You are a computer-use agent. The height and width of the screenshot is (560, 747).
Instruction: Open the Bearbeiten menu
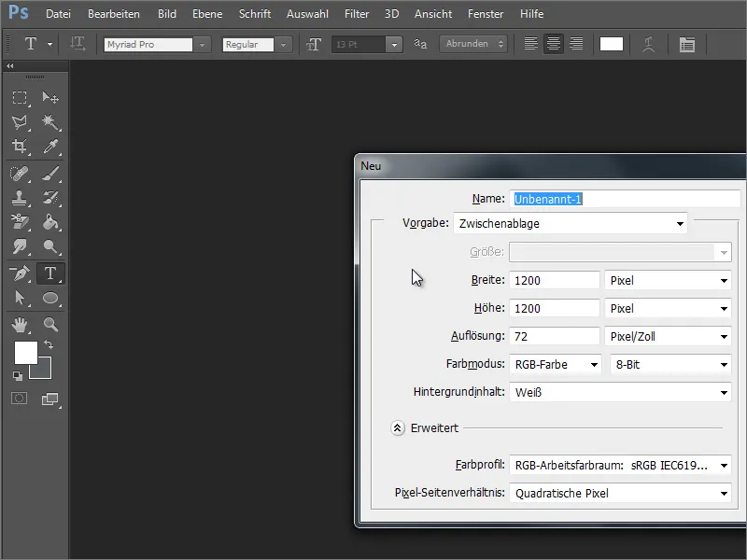click(114, 14)
